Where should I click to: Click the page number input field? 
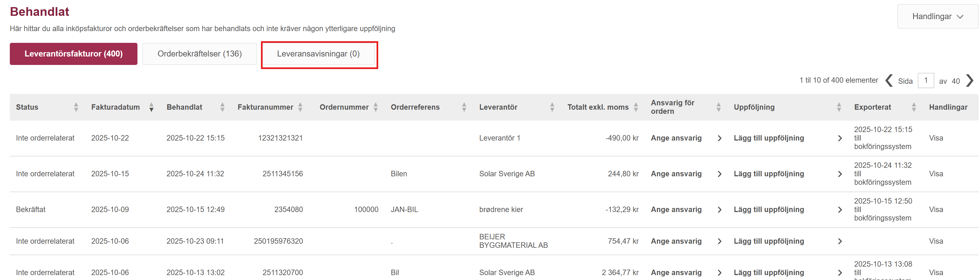tap(925, 81)
